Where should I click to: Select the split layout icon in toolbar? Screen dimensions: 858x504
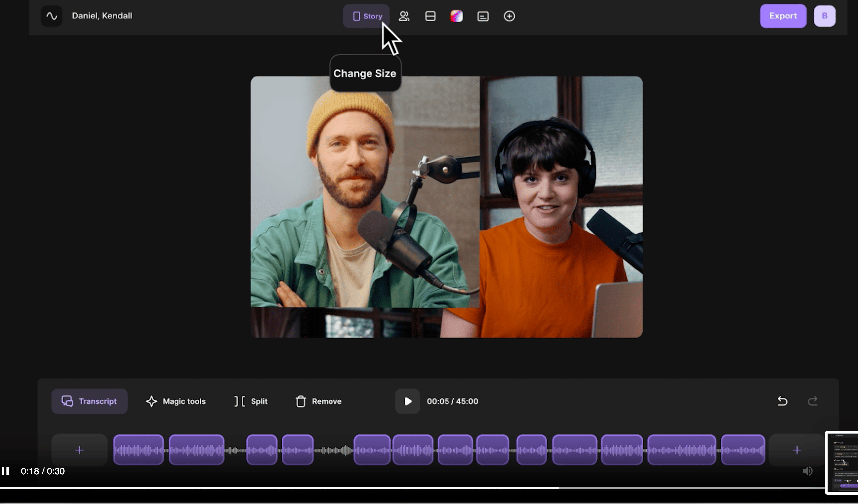pos(430,16)
